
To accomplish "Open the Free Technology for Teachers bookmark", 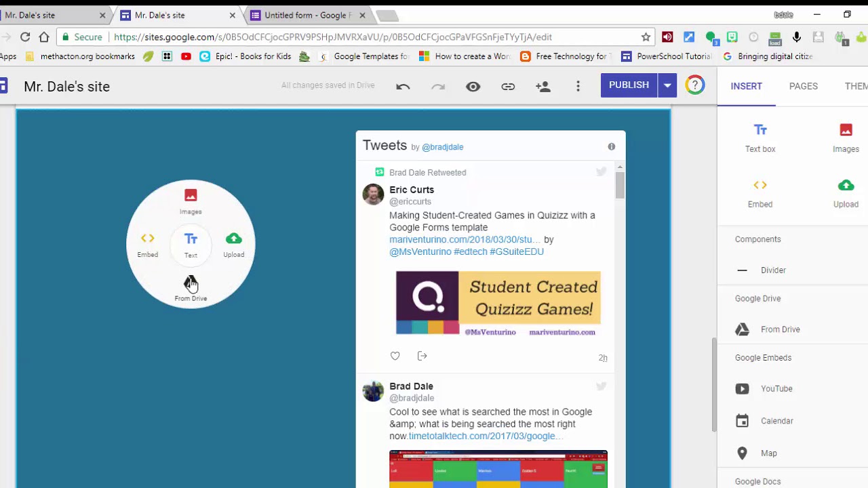I will click(566, 56).
